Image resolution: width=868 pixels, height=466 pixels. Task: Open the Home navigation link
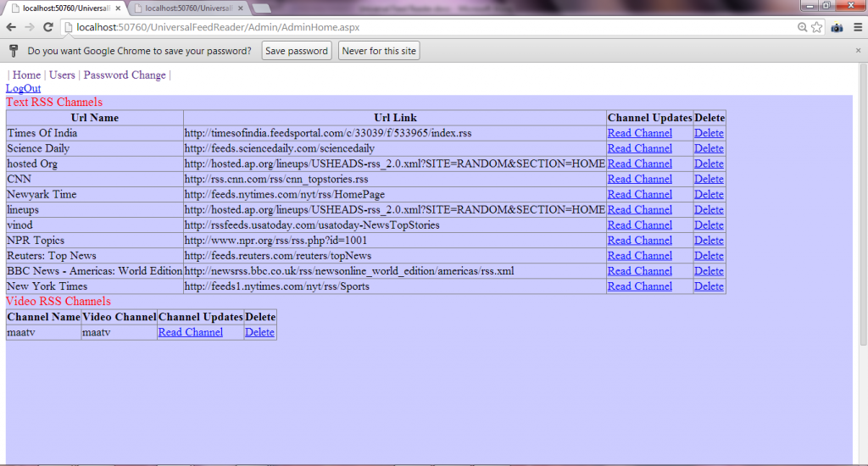click(x=26, y=75)
